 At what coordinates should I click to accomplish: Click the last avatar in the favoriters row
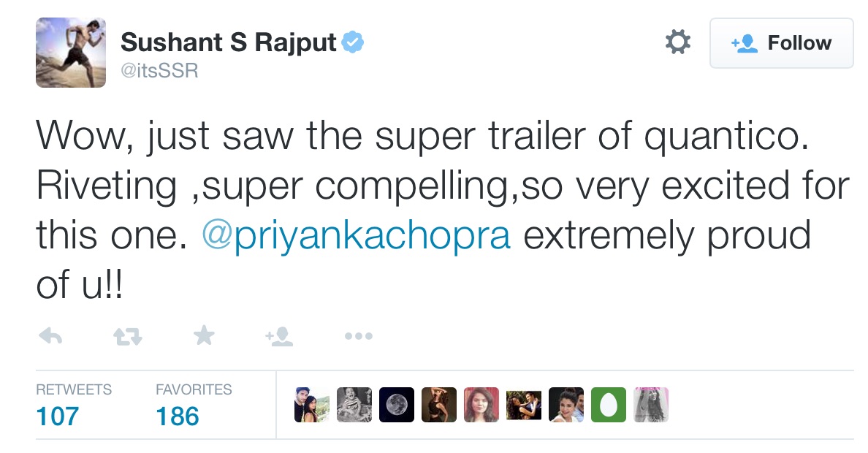tap(651, 405)
